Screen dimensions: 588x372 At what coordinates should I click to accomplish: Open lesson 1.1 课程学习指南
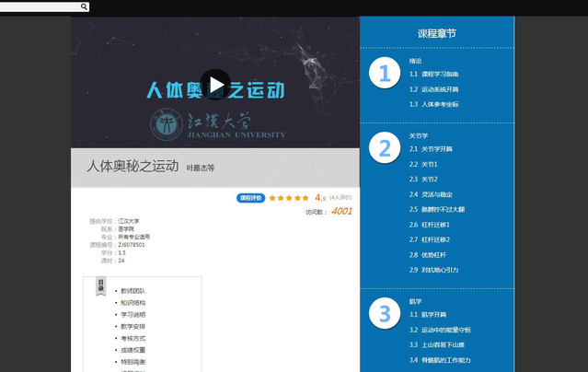coord(434,74)
